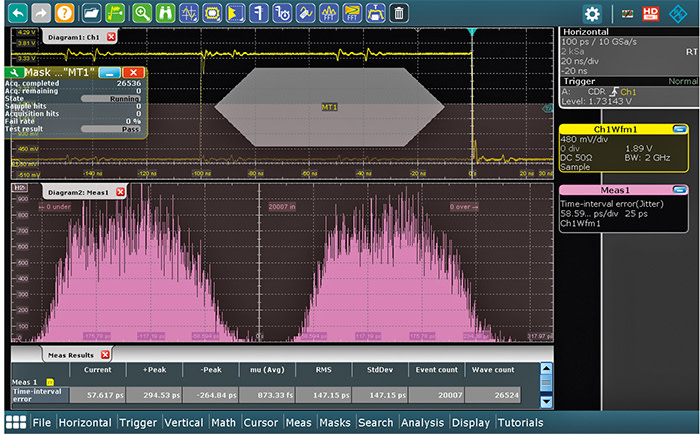Click the trash can delete icon
This screenshot has width=700, height=434.
click(399, 13)
